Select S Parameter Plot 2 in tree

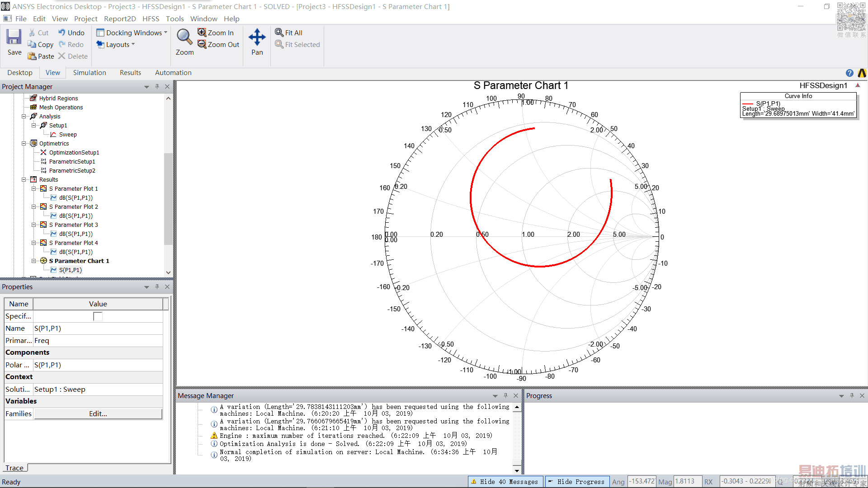coord(73,206)
